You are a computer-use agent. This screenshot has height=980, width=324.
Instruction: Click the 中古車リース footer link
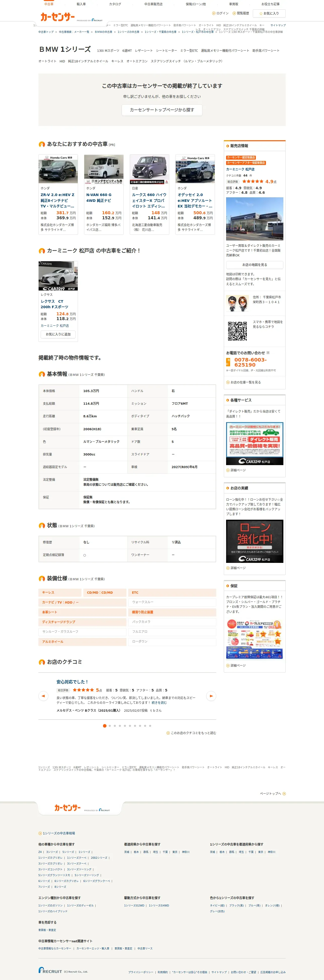(x=145, y=948)
